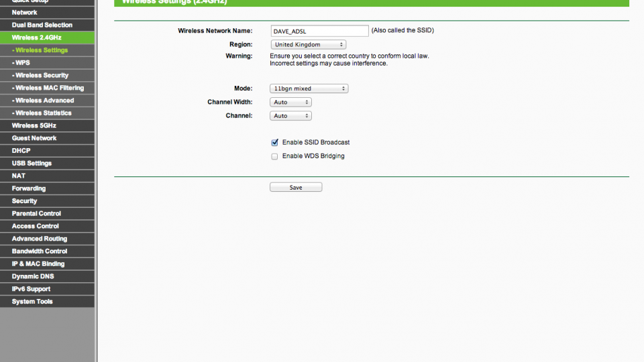Open USB Settings page
This screenshot has width=644, height=362.
tap(47, 164)
